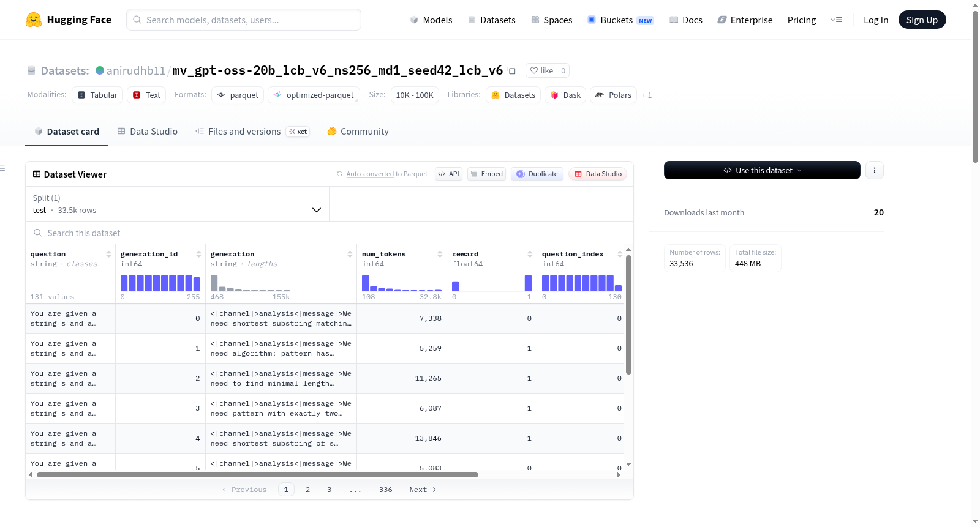Click the Embed button
Image resolution: width=980 pixels, height=527 pixels.
(486, 174)
